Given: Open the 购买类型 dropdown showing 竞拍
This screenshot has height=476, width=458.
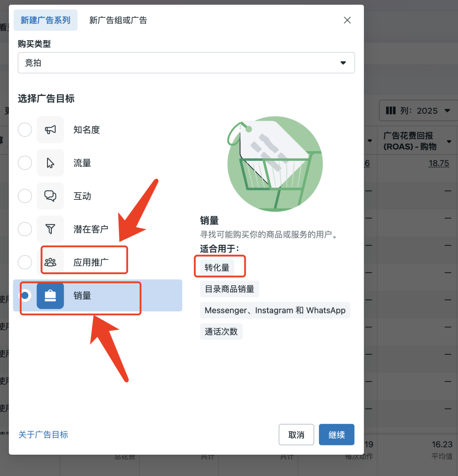Looking at the screenshot, I should (x=187, y=62).
